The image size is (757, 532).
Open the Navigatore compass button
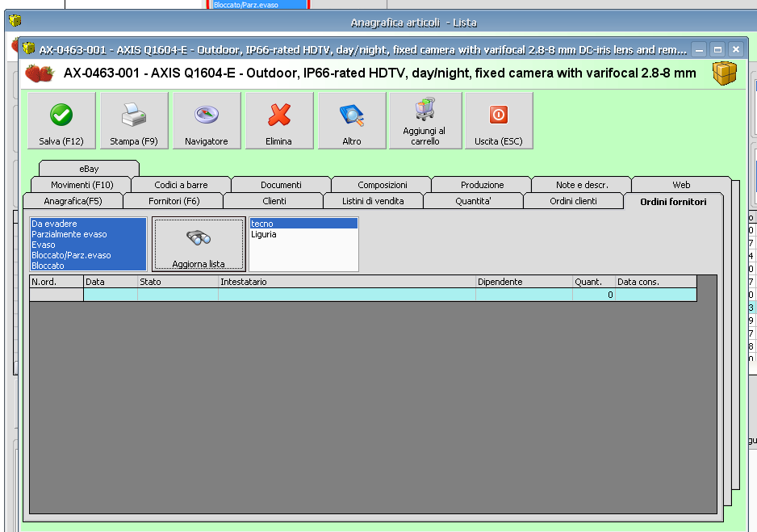click(207, 121)
